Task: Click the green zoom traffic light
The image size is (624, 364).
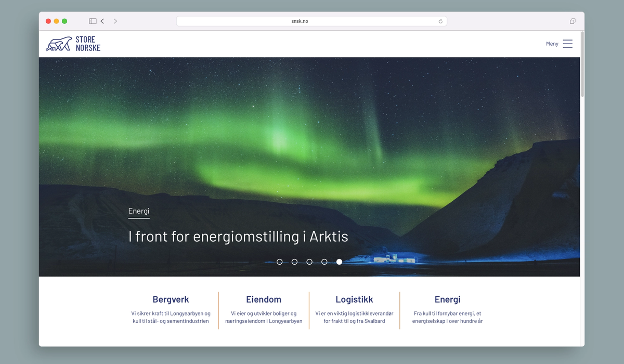Action: point(64,21)
